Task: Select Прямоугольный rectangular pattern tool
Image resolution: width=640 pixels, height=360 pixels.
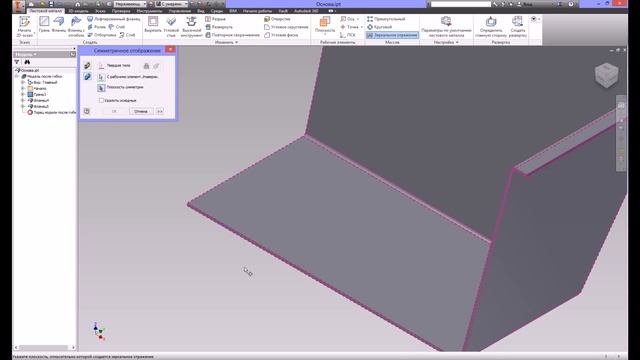Action: click(386, 19)
